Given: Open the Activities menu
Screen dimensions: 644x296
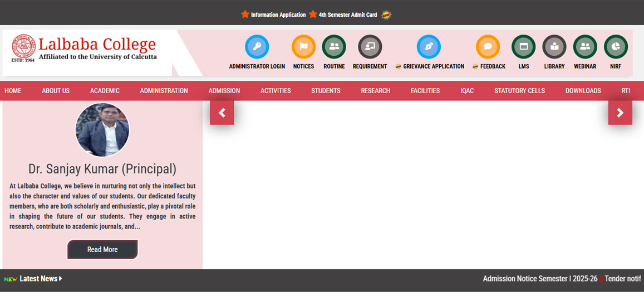Looking at the screenshot, I should [x=276, y=91].
